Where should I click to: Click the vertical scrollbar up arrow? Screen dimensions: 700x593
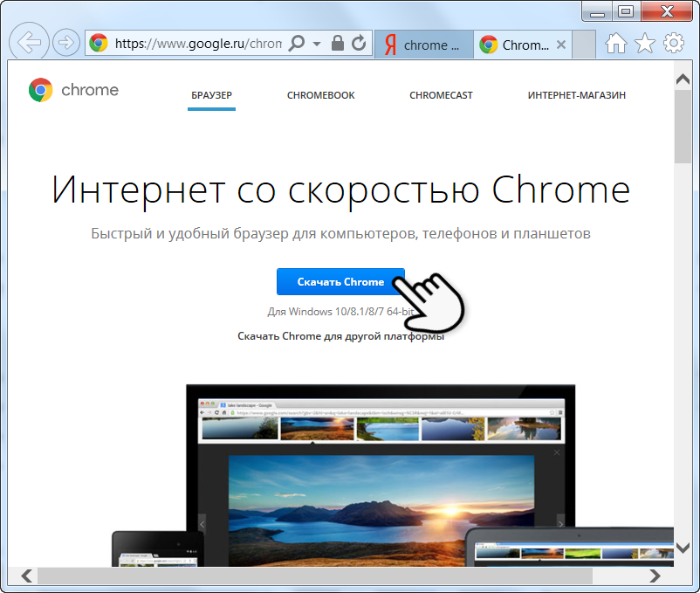click(x=683, y=79)
